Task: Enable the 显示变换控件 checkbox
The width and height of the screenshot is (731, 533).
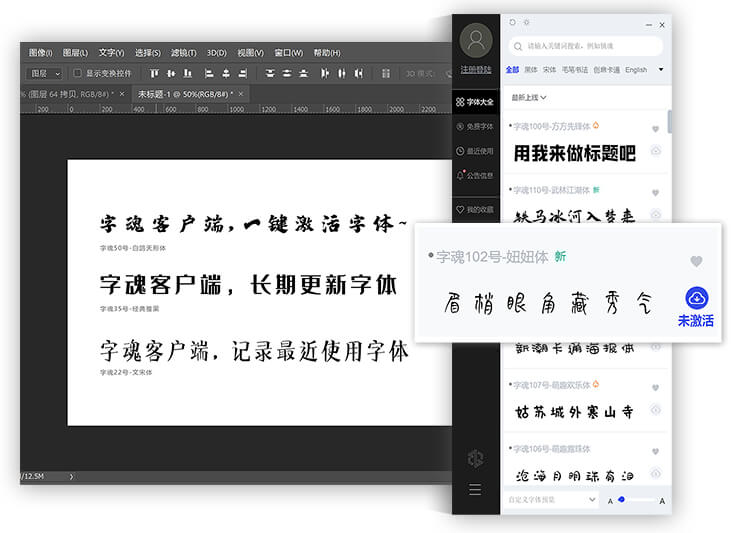Action: click(78, 73)
